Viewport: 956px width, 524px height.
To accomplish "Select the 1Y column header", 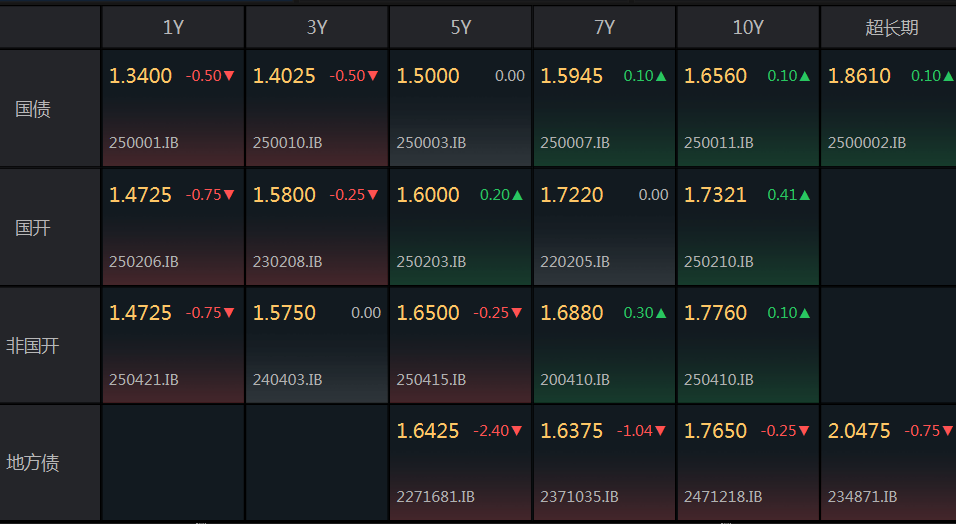I will (173, 27).
